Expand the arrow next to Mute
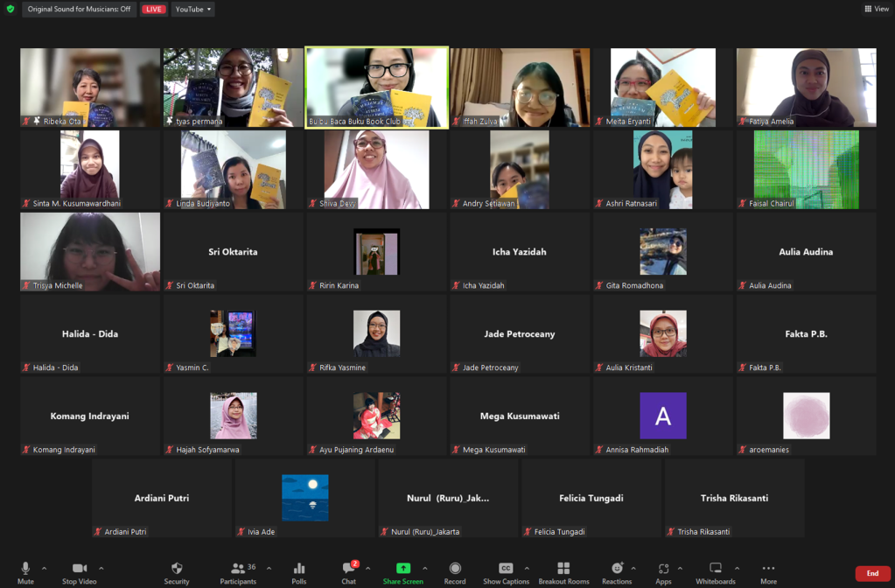 click(x=45, y=569)
